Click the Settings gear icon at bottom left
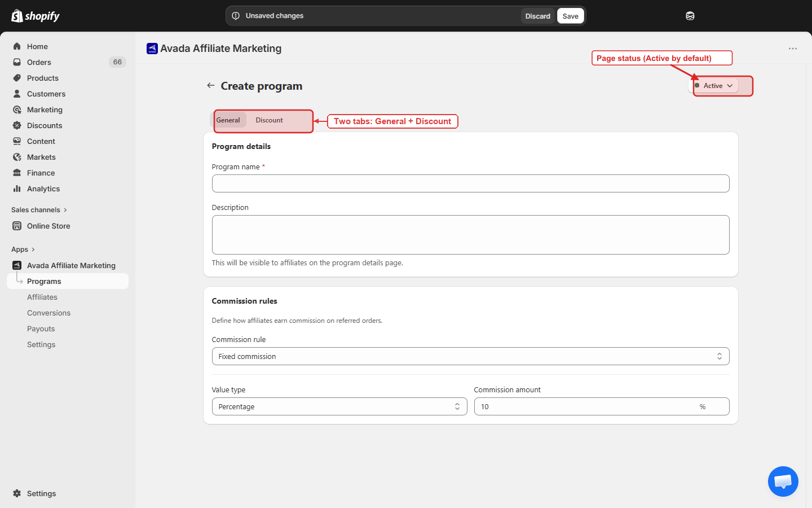 pyautogui.click(x=17, y=493)
